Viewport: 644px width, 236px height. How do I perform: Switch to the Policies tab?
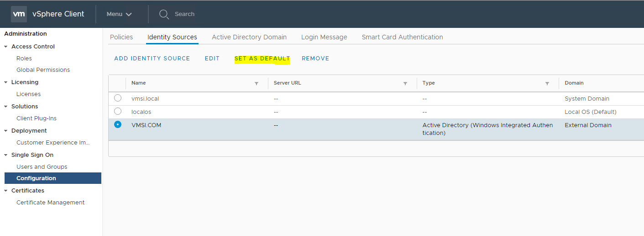tap(121, 37)
